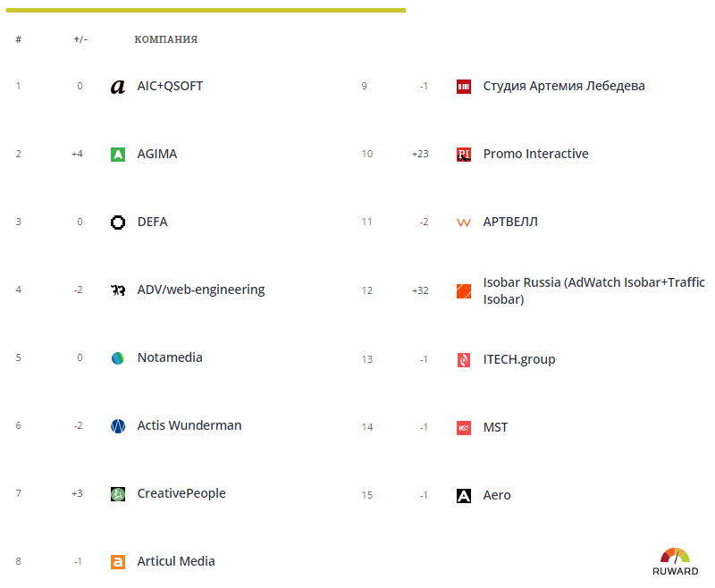Image resolution: width=715 pixels, height=588 pixels.
Task: Select the Notamedia globe logo
Action: click(117, 357)
